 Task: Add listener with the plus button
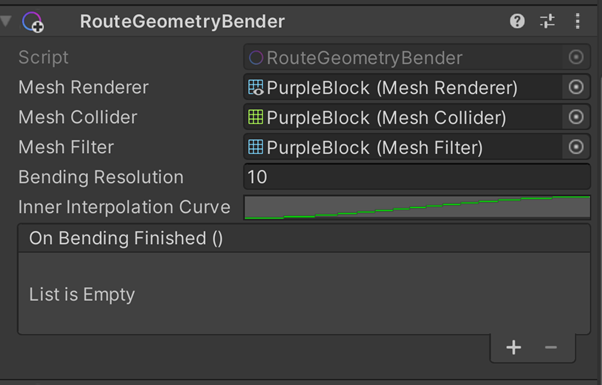click(513, 348)
